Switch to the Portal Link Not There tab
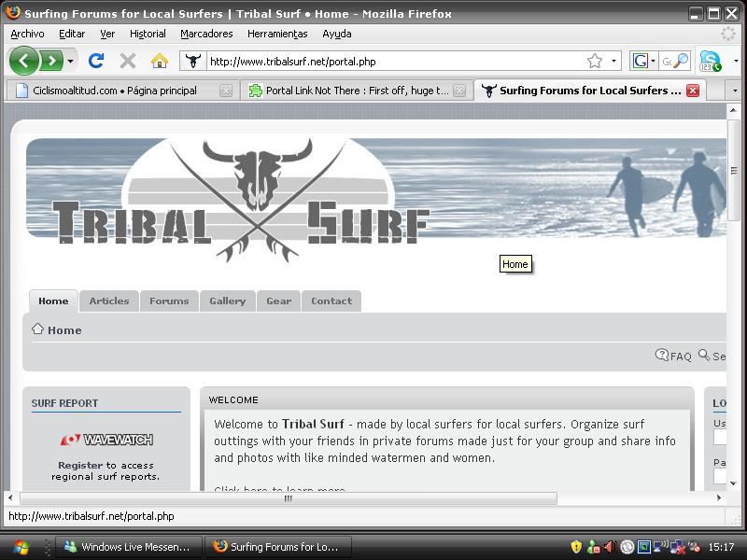747x560 pixels. coord(358,91)
